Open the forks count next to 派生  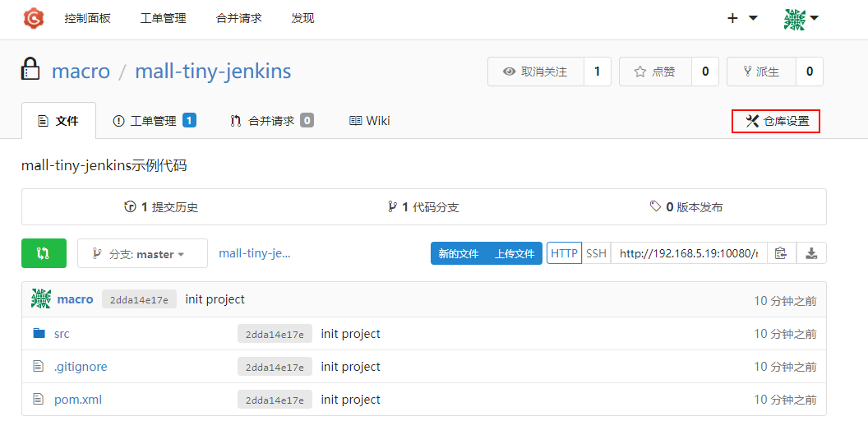point(810,72)
